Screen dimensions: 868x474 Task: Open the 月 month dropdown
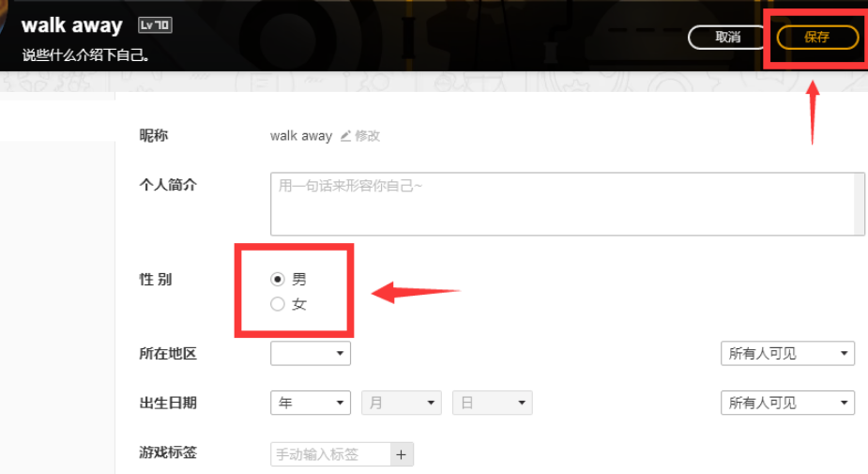pyautogui.click(x=402, y=403)
